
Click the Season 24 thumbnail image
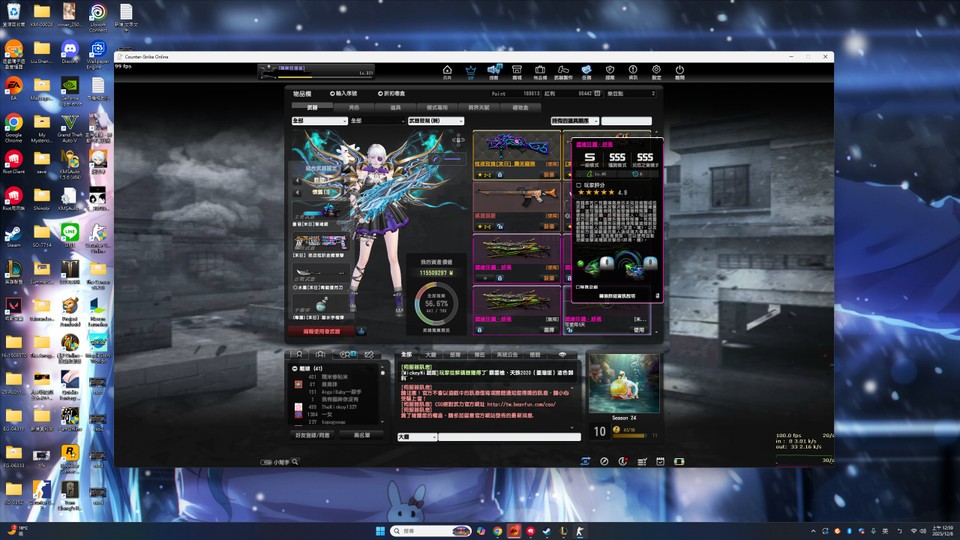tap(623, 384)
